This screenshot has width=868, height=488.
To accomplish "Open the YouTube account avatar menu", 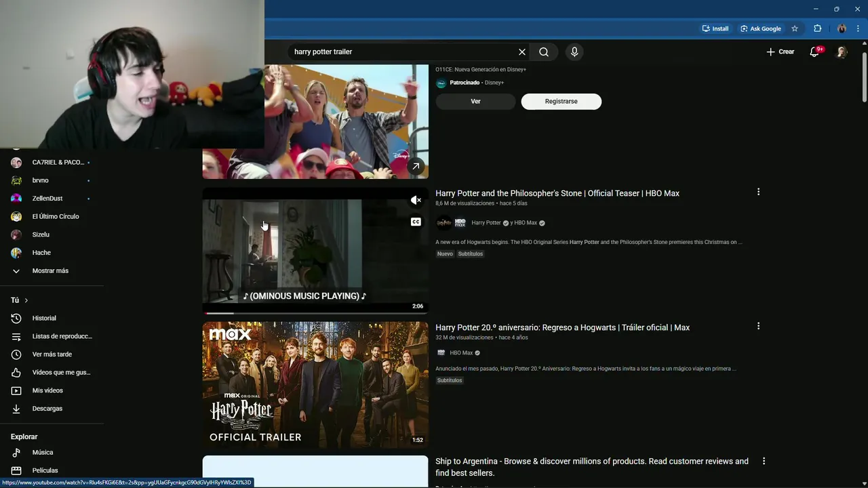I will tap(842, 52).
